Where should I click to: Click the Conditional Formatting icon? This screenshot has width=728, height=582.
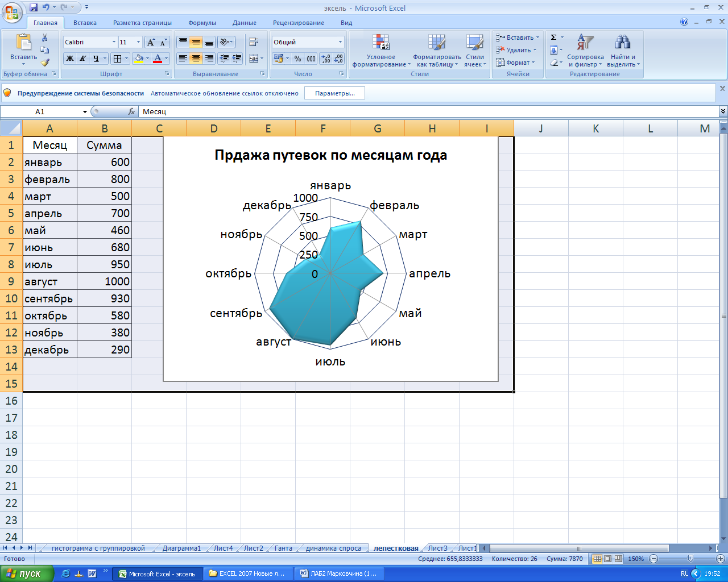click(x=380, y=51)
